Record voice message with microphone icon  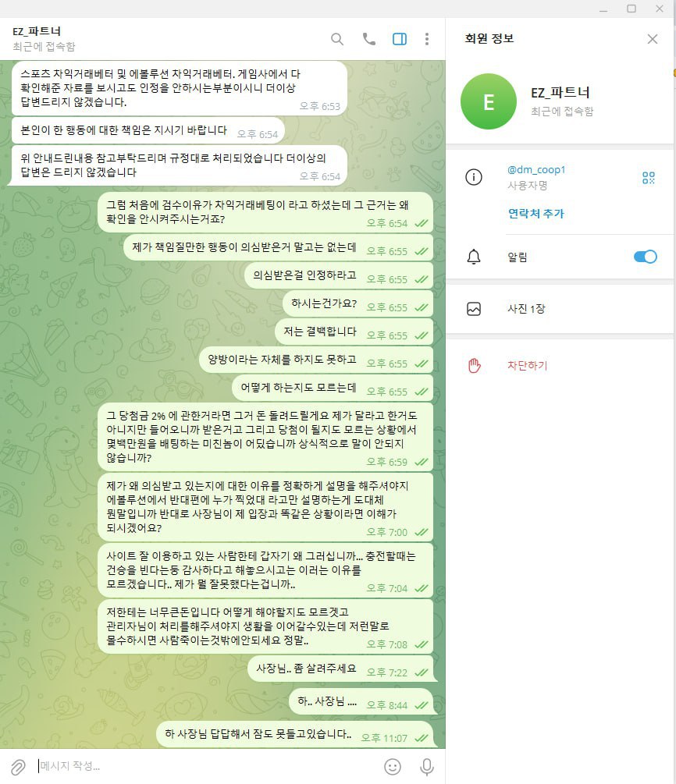pyautogui.click(x=427, y=767)
